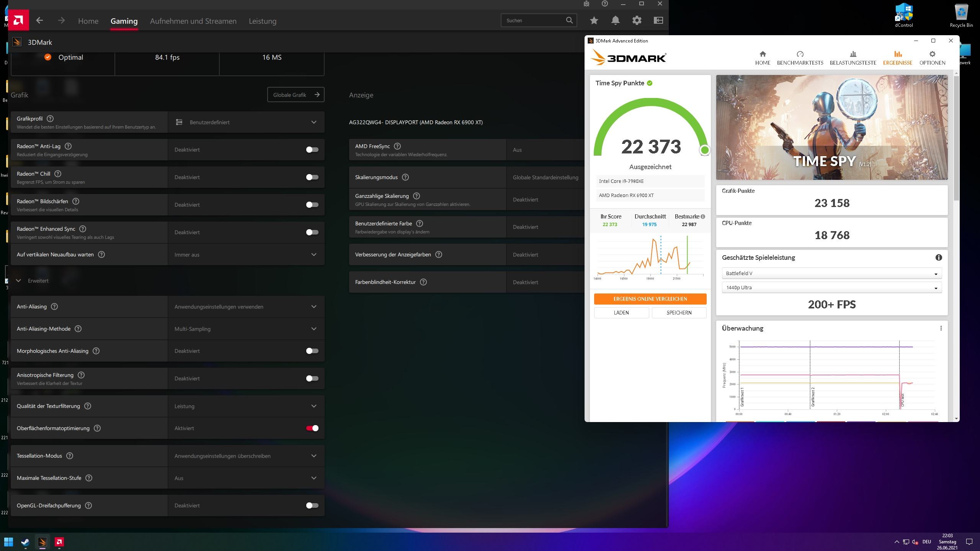Image resolution: width=980 pixels, height=551 pixels.
Task: Toggle the sidebar panel layout icon
Action: [x=658, y=20]
